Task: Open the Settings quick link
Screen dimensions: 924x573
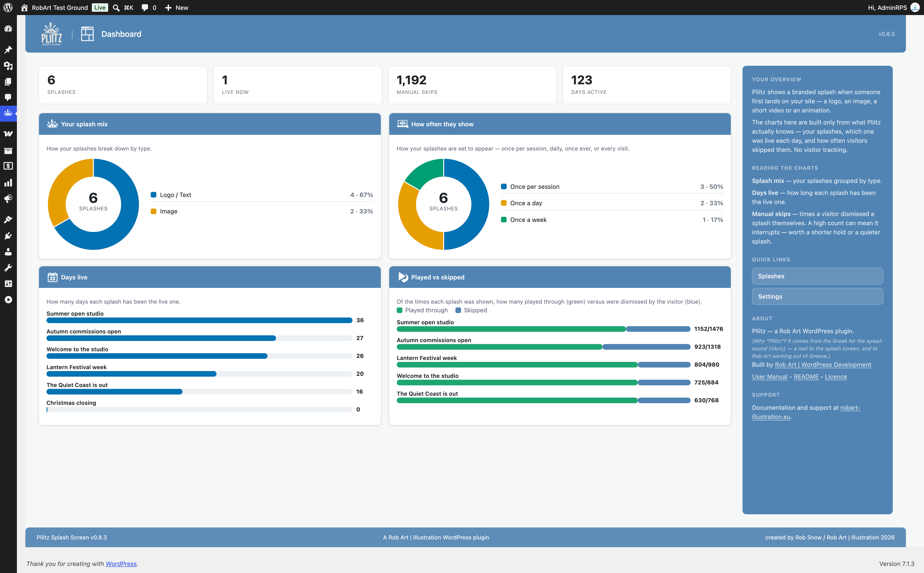Action: click(817, 296)
